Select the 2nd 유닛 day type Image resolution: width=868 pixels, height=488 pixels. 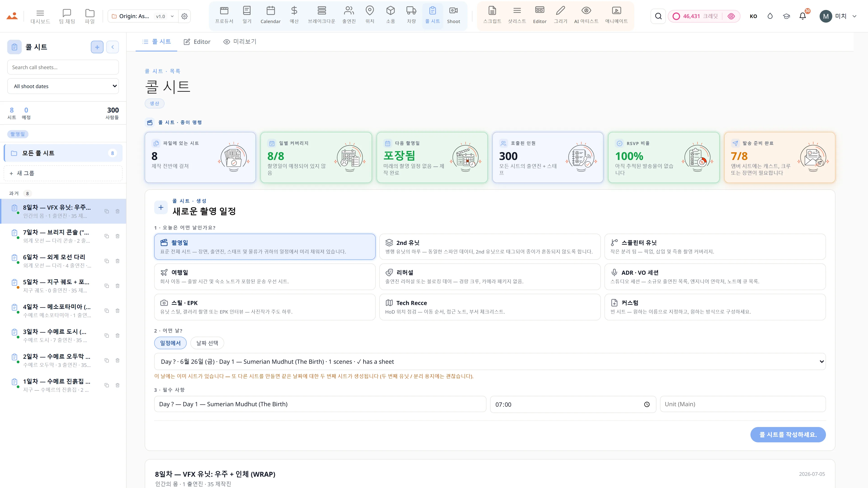point(490,246)
